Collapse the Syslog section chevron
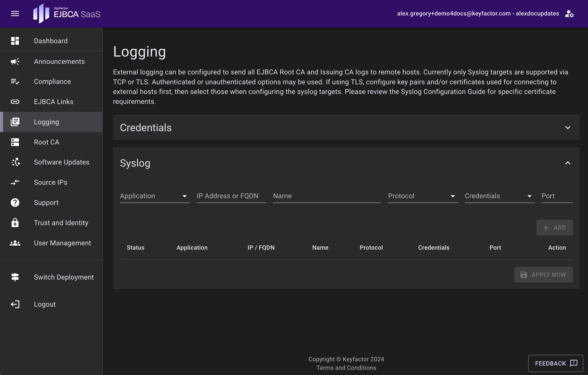The width and height of the screenshot is (588, 375). [568, 163]
